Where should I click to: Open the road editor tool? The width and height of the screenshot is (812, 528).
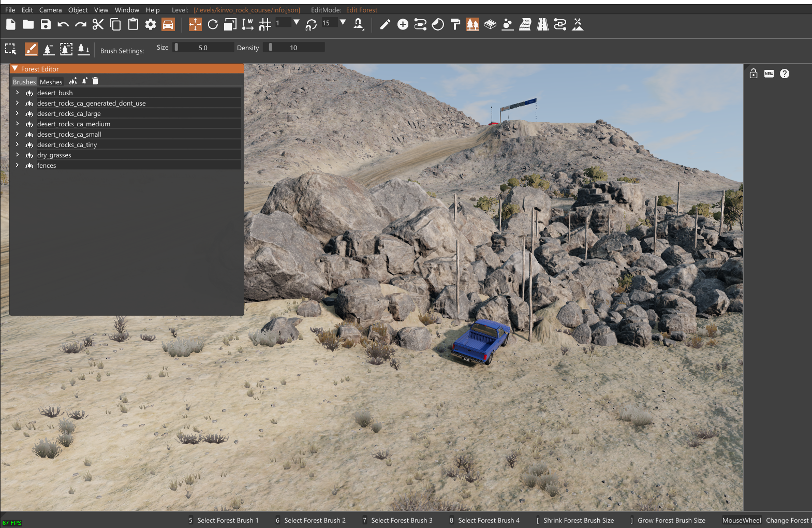(542, 24)
